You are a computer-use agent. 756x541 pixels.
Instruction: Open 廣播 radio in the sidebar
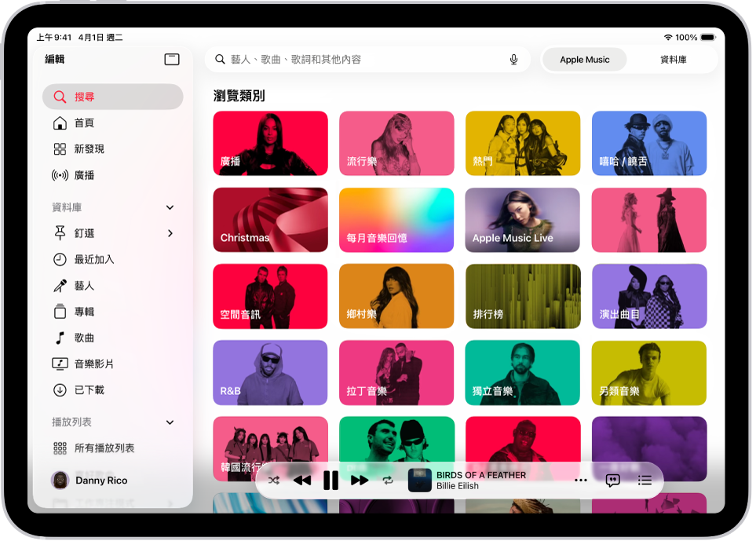pos(113,175)
